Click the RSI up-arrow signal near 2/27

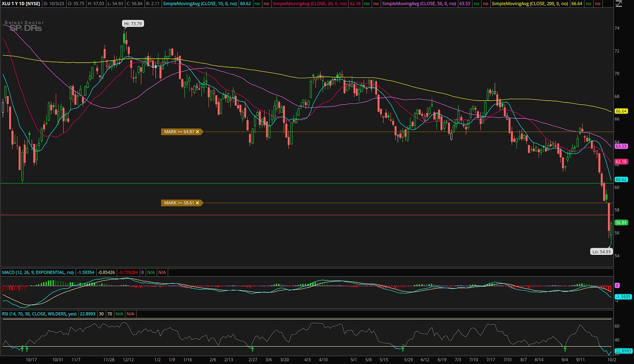pyautogui.click(x=253, y=349)
